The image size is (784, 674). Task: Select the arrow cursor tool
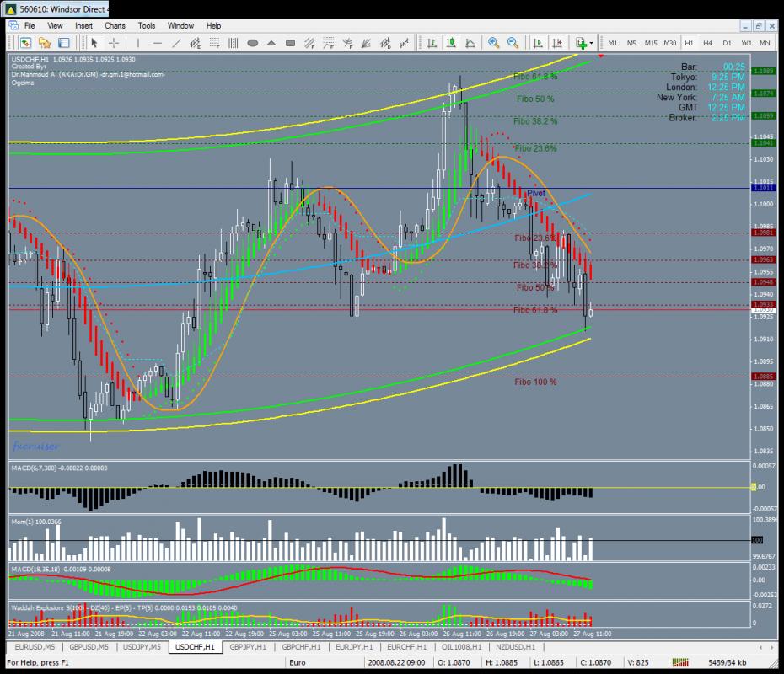point(94,43)
